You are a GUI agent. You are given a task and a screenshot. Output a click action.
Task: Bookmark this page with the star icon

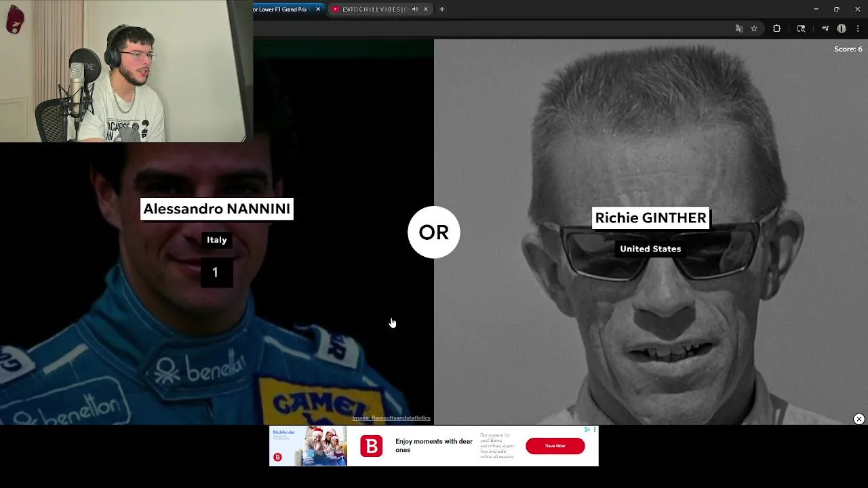(754, 28)
